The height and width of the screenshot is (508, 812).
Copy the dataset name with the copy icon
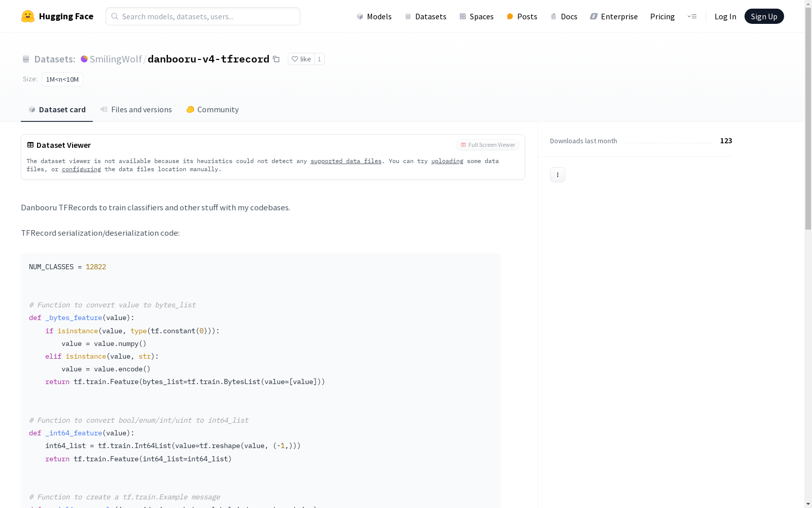click(276, 59)
